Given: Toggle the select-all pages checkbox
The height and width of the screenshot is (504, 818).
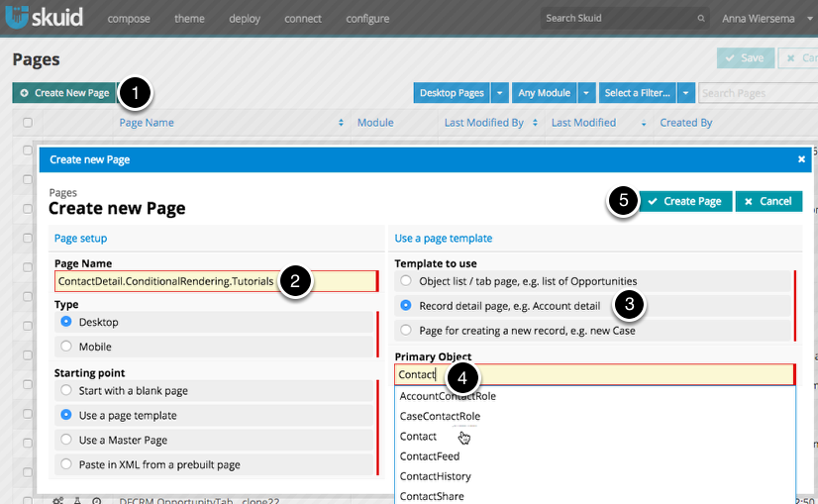Looking at the screenshot, I should click(x=28, y=123).
